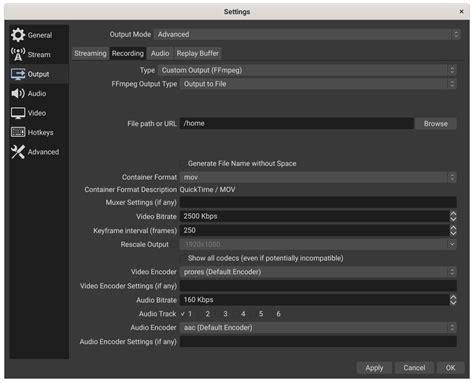
Task: Open General settings via the gear icon
Action: (x=18, y=35)
